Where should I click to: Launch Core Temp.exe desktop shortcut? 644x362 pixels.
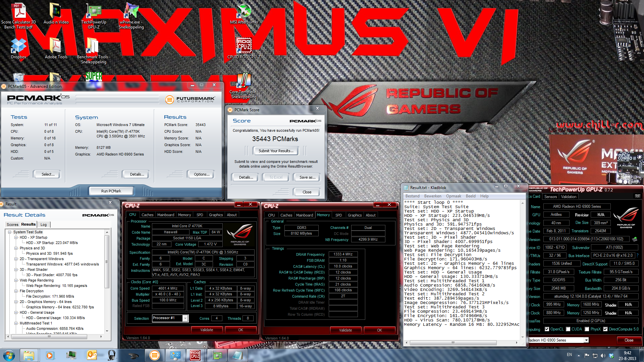244,86
